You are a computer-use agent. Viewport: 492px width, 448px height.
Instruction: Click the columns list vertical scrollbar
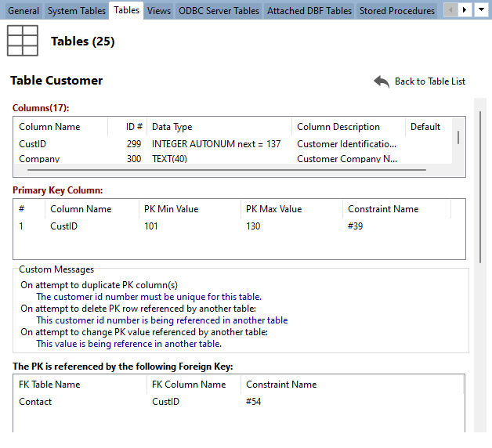coord(458,137)
